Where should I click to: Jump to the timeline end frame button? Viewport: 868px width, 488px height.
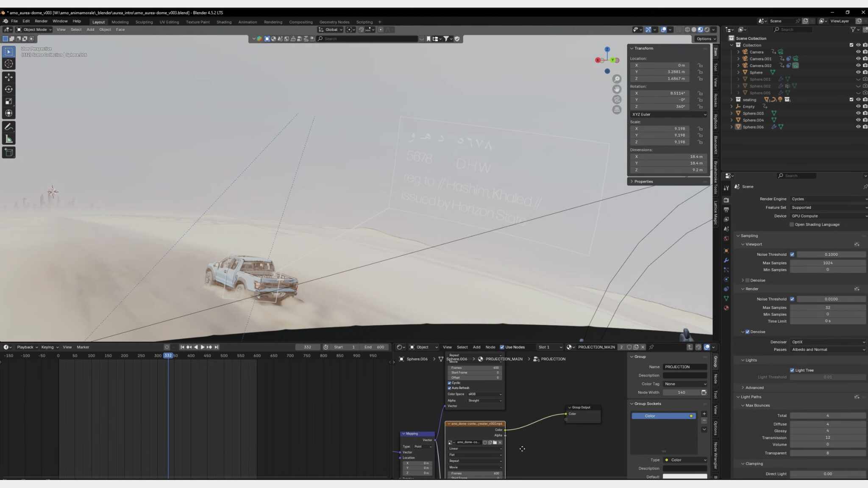[217, 347]
